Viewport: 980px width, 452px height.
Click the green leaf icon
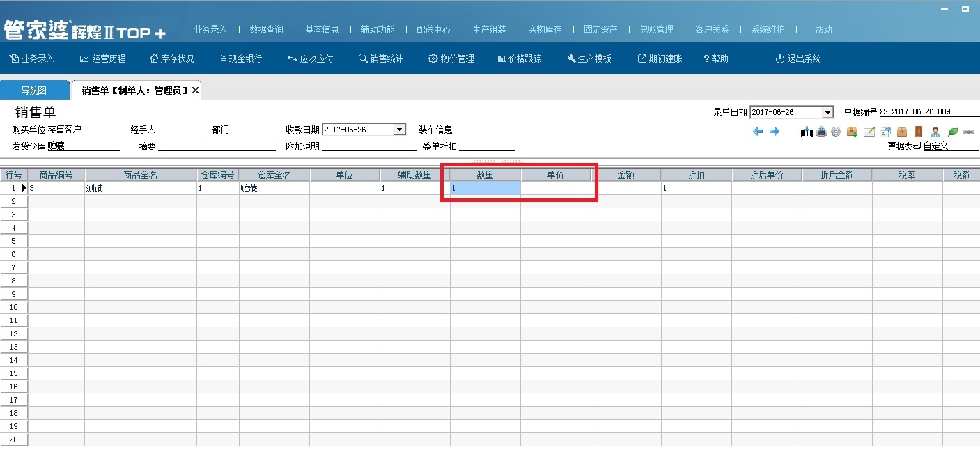pyautogui.click(x=953, y=132)
